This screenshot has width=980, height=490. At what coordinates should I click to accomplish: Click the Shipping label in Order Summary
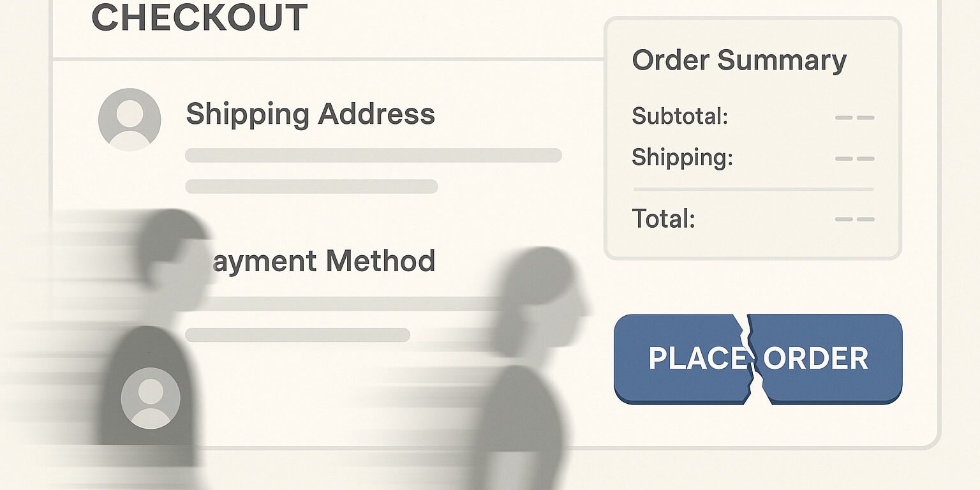click(683, 158)
